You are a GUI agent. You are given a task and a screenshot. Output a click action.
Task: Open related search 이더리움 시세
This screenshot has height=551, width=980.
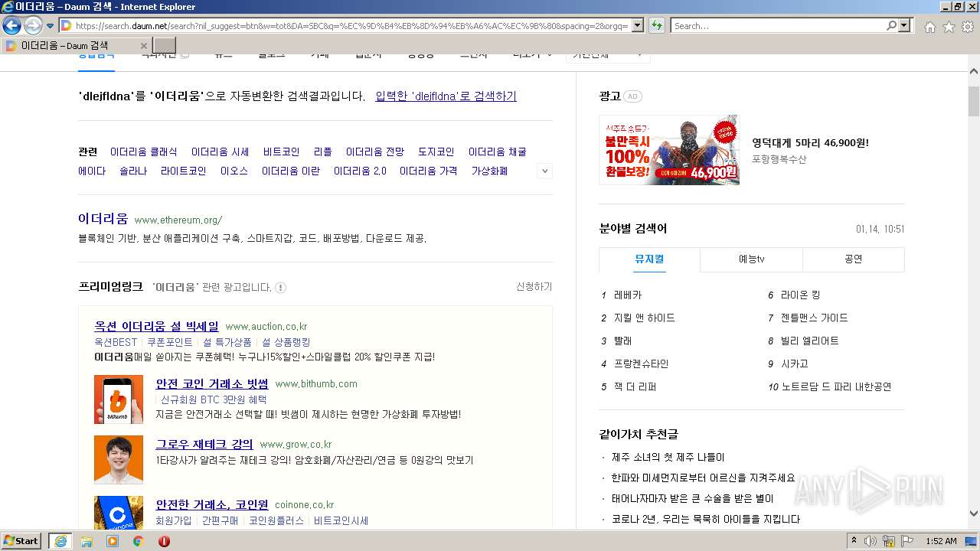220,152
